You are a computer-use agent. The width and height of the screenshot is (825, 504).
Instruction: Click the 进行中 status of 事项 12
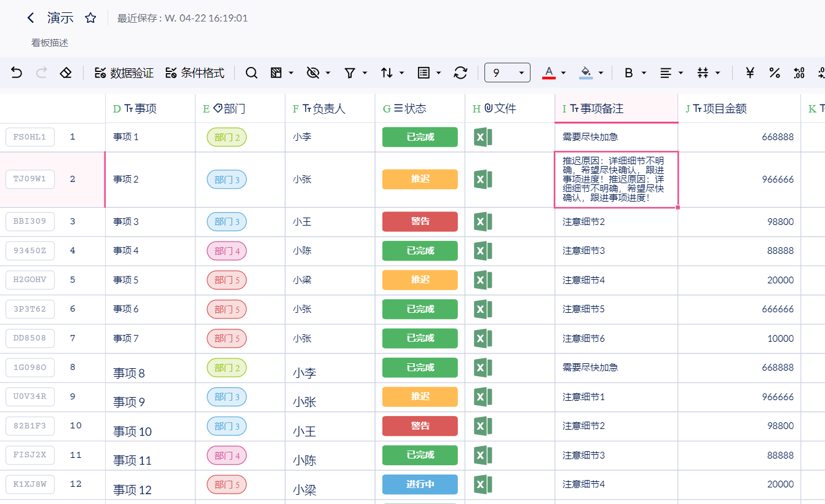coord(420,484)
